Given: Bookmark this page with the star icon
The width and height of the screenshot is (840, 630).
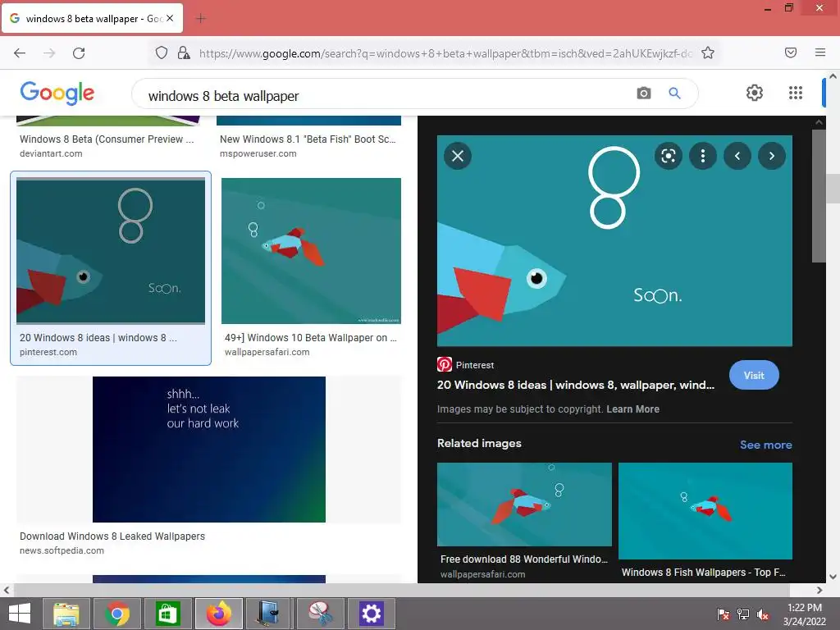Looking at the screenshot, I should [x=708, y=52].
